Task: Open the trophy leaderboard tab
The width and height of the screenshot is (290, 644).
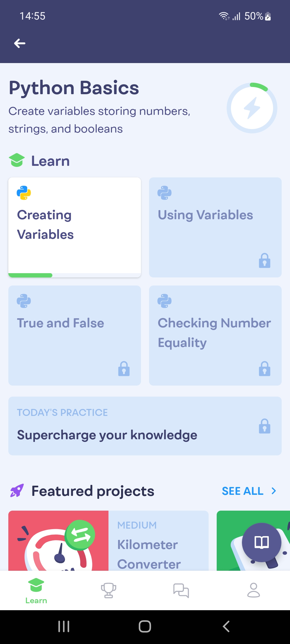Action: tap(108, 590)
